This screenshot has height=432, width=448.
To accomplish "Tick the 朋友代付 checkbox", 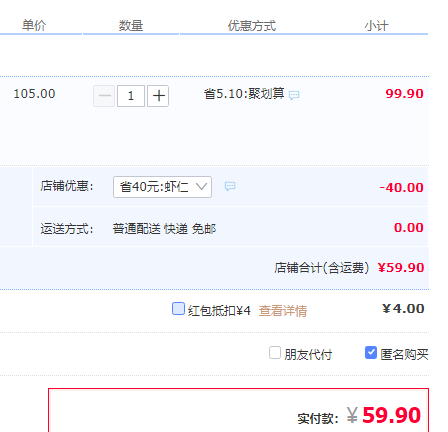I will click(275, 353).
